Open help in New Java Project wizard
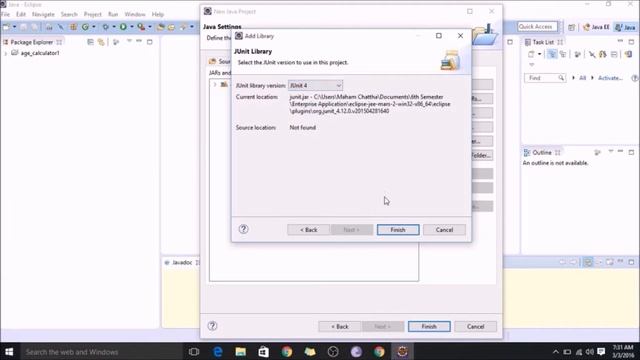The image size is (640, 360). click(x=212, y=326)
